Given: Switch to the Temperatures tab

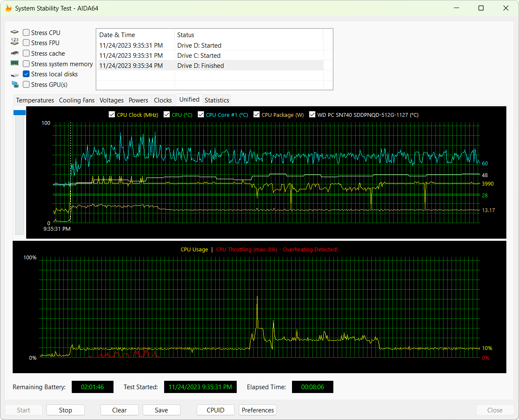Looking at the screenshot, I should pos(35,100).
